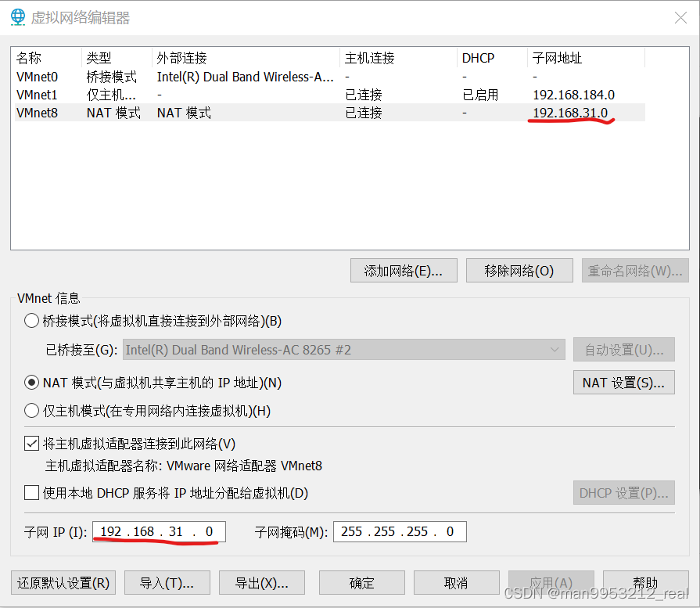Click the DHCP column header
Screen dimensions: 700x608
coord(493,58)
